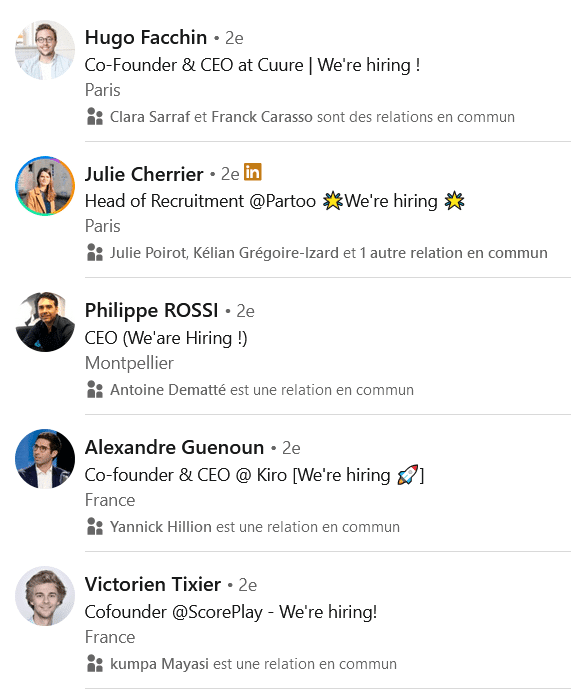Click the mutual connections icon under Julie Cherrier
This screenshot has height=695, width=571.
tap(95, 253)
